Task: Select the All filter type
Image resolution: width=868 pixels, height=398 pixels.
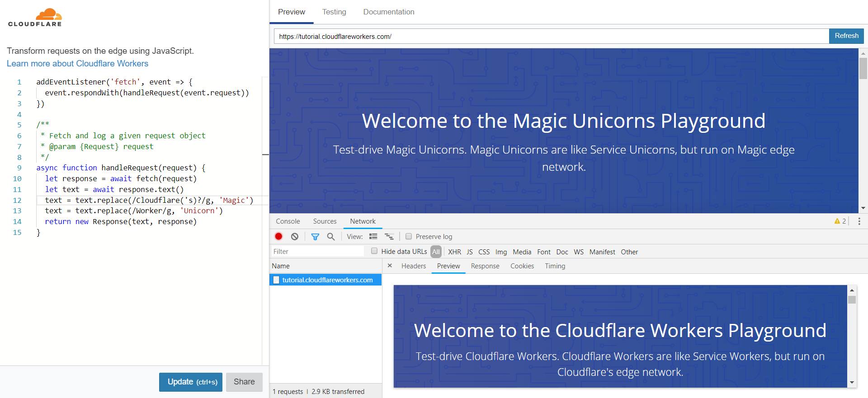Action: coord(436,252)
